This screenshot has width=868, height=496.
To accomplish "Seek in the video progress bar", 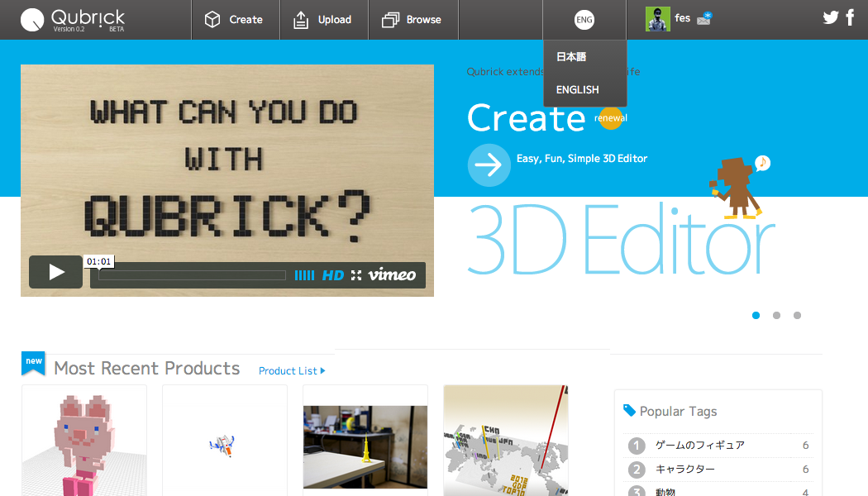I will (x=192, y=275).
